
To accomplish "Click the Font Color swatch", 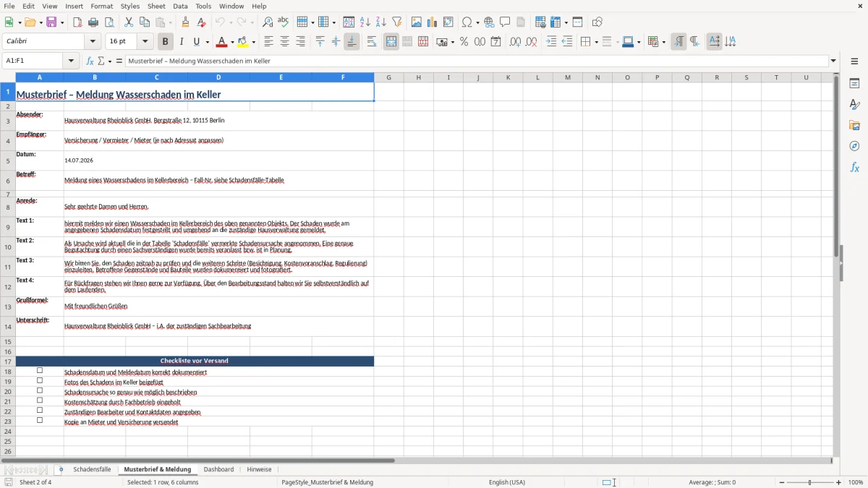I will (222, 42).
